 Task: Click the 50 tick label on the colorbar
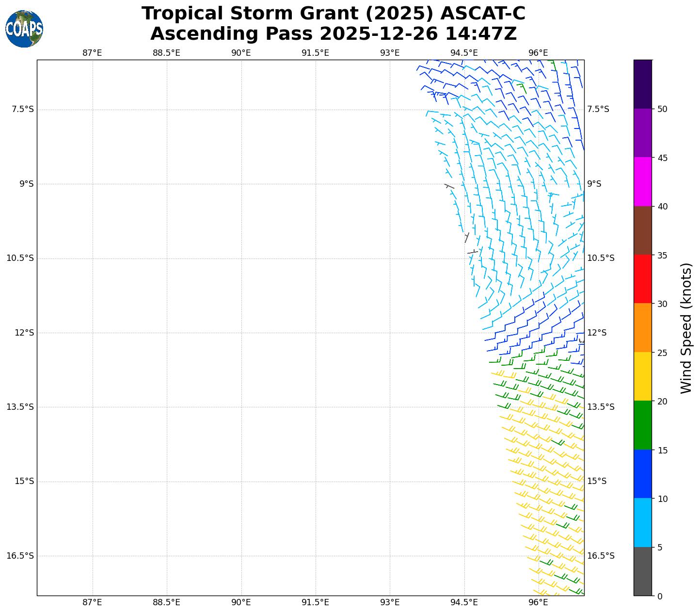[662, 109]
